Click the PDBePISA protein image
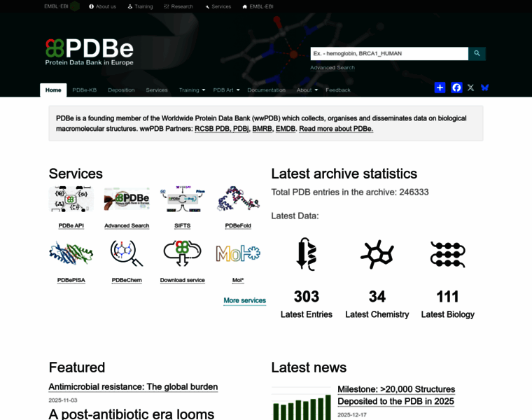The height and width of the screenshot is (420, 532). [x=71, y=253]
